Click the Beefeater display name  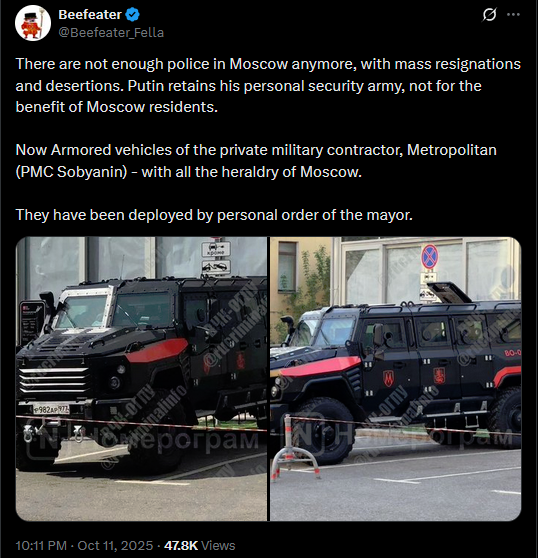pos(90,15)
